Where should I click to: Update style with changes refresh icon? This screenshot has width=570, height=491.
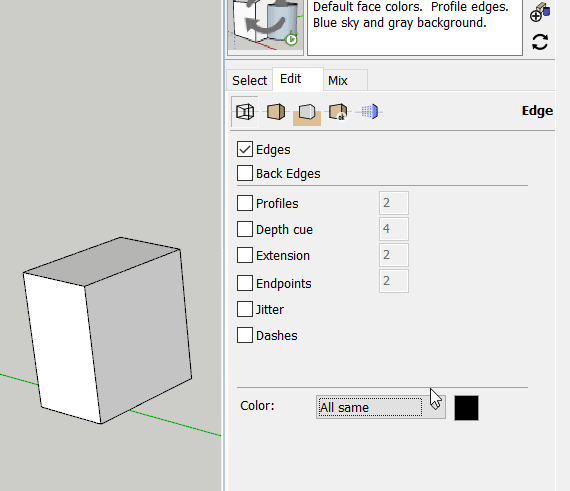tap(540, 42)
